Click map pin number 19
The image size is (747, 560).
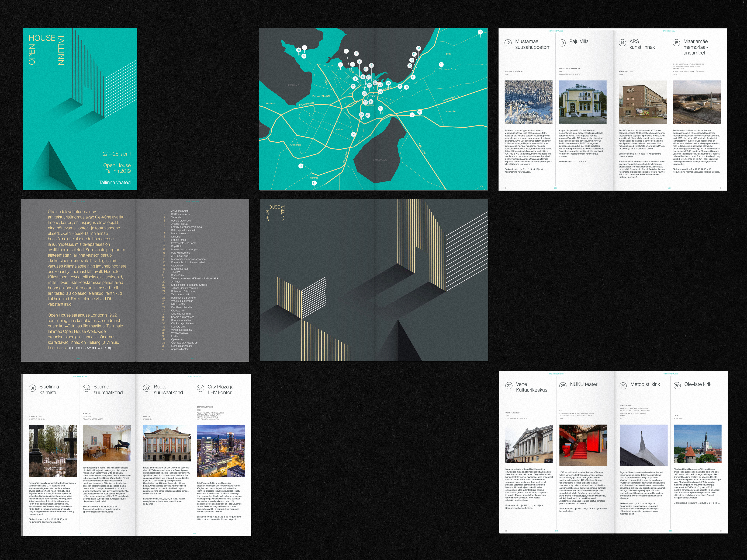[x=480, y=32]
